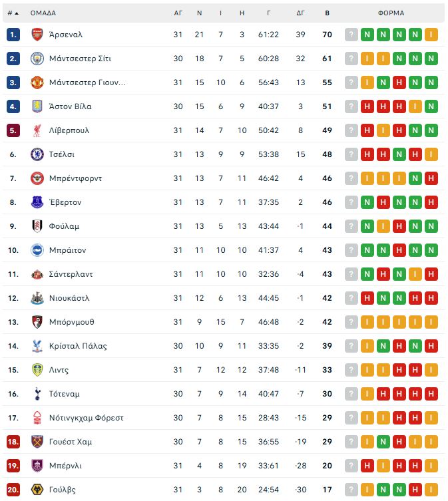Open the Νότιγχαμ Φόρεστ team link
Image resolution: width=448 pixels, height=501 pixels.
point(86,418)
